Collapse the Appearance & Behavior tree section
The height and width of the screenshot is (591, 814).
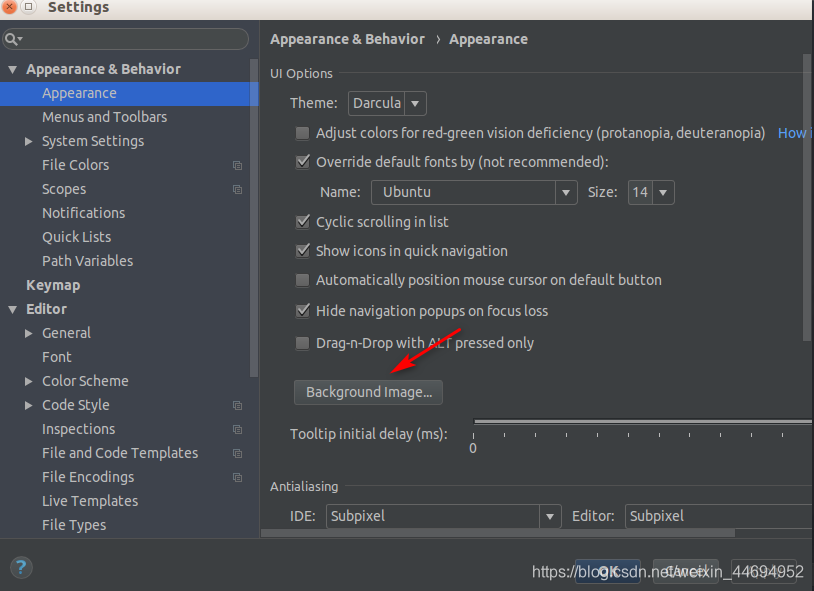pos(13,69)
